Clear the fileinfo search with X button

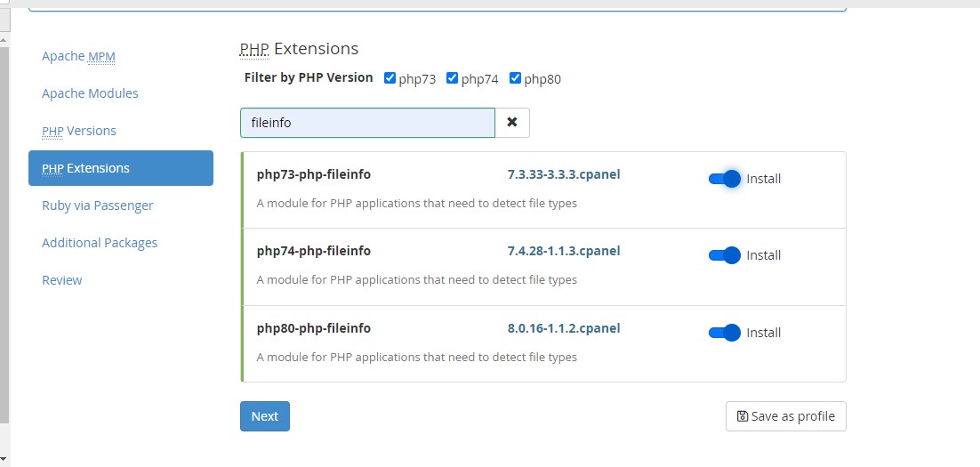[512, 123]
